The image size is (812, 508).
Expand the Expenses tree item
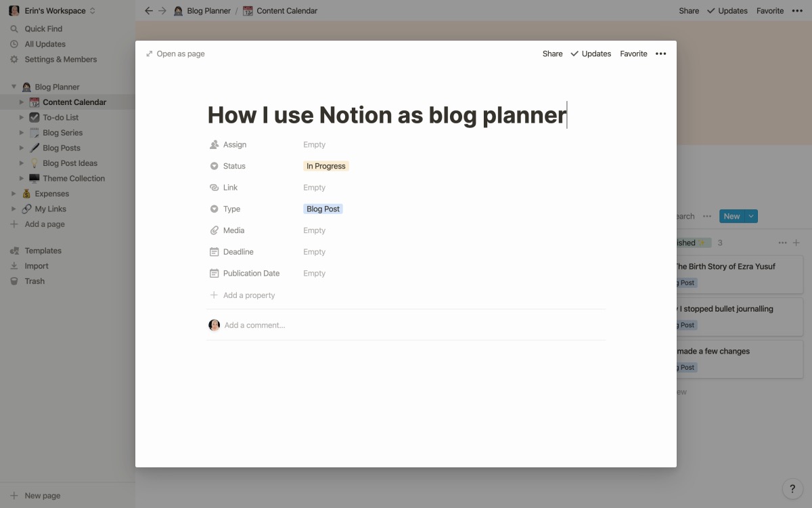click(x=14, y=194)
